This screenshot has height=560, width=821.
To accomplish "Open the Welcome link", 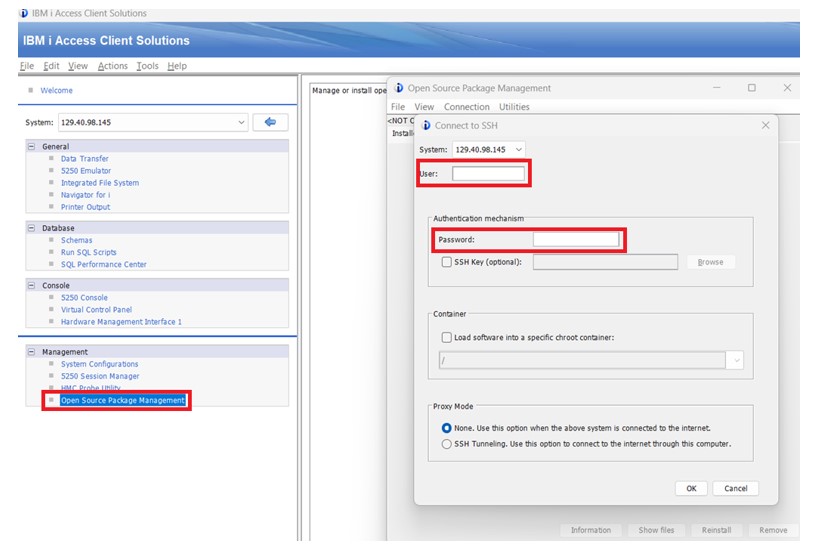I will point(57,90).
